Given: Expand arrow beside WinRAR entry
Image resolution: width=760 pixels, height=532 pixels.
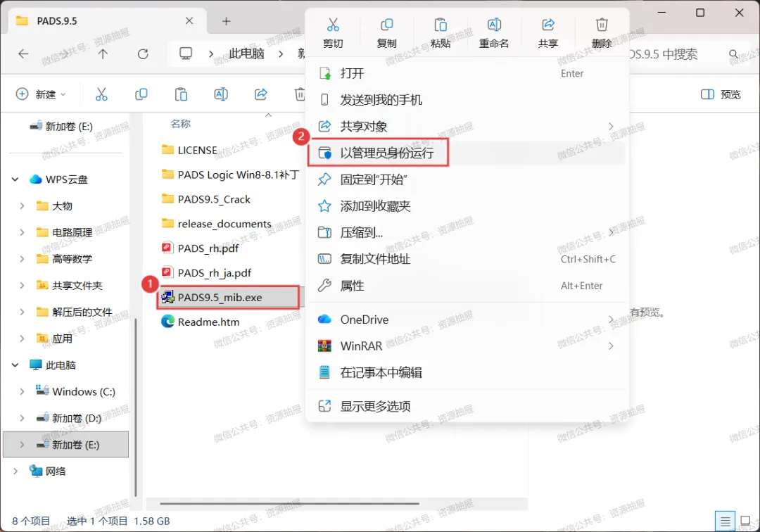Looking at the screenshot, I should [611, 346].
